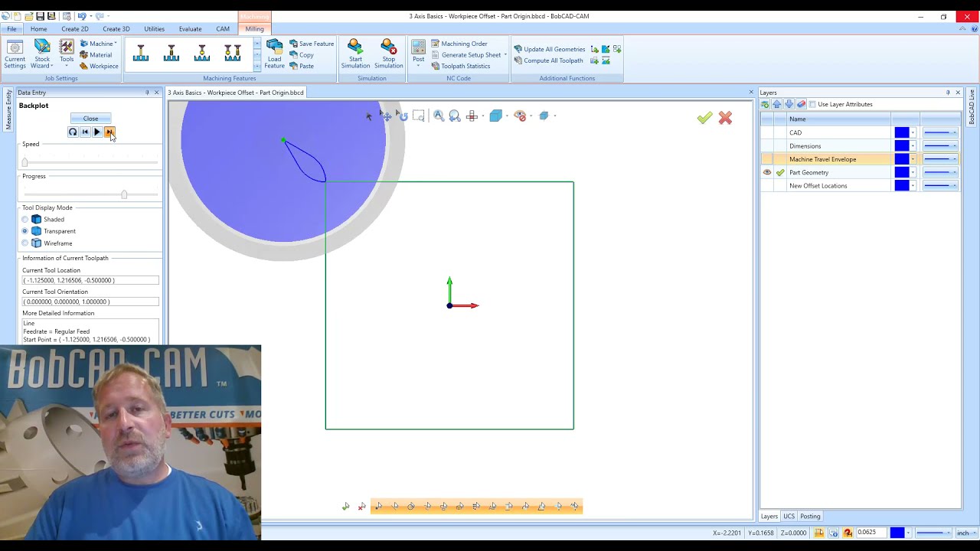
Task: Switch to the Posting panel tab
Action: [810, 517]
